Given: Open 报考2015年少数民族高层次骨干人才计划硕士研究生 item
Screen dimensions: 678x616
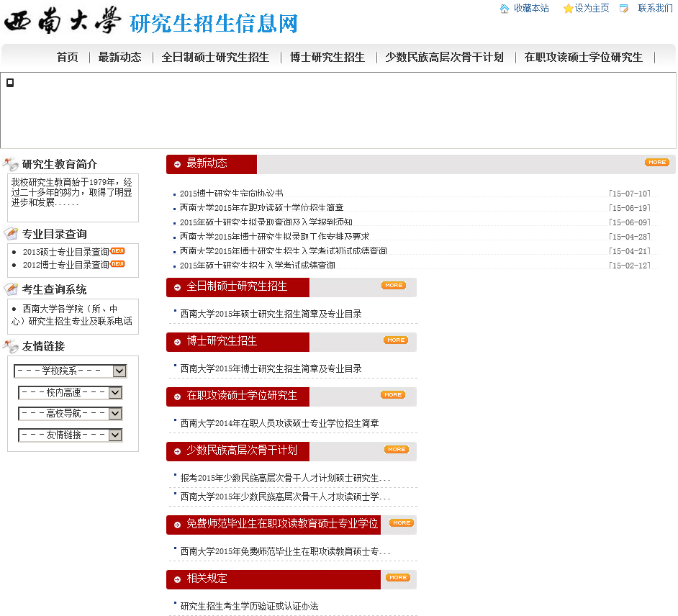Looking at the screenshot, I should 285,478.
